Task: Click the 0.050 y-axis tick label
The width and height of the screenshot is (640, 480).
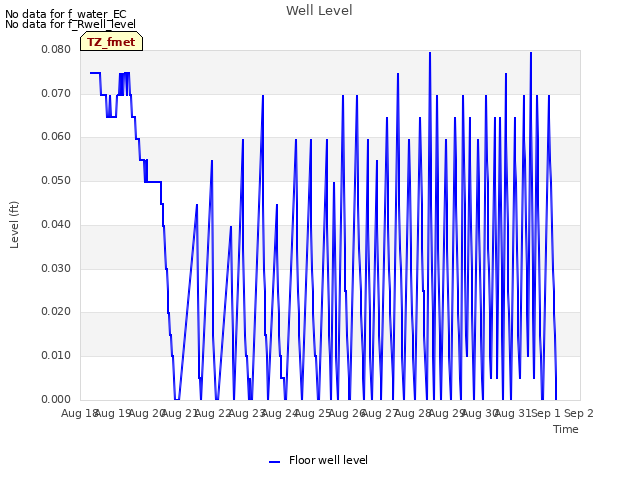Action: pos(56,180)
